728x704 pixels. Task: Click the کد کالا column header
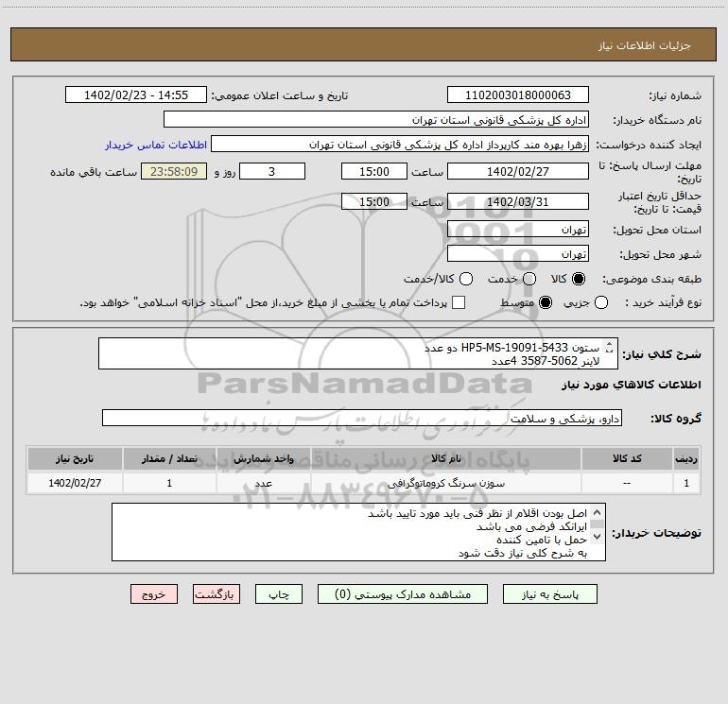pyautogui.click(x=627, y=458)
